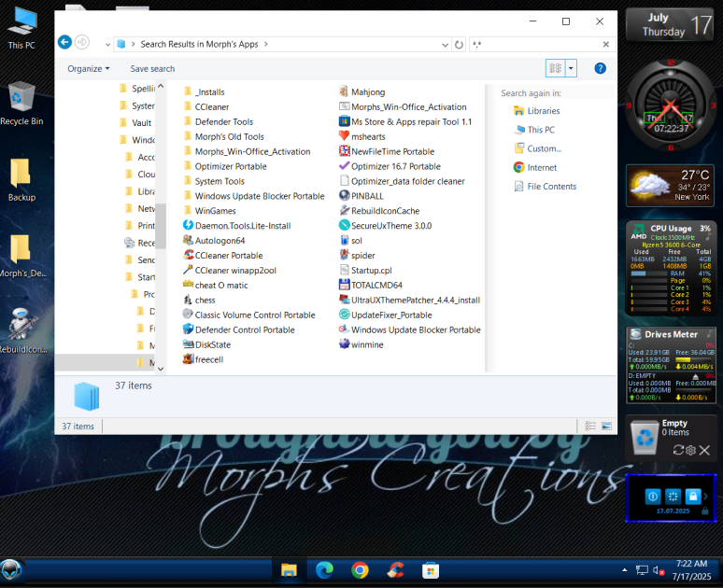Image resolution: width=723 pixels, height=588 pixels.
Task: Open Ms Store & Apps repair Tool 1.1
Action: tap(405, 121)
